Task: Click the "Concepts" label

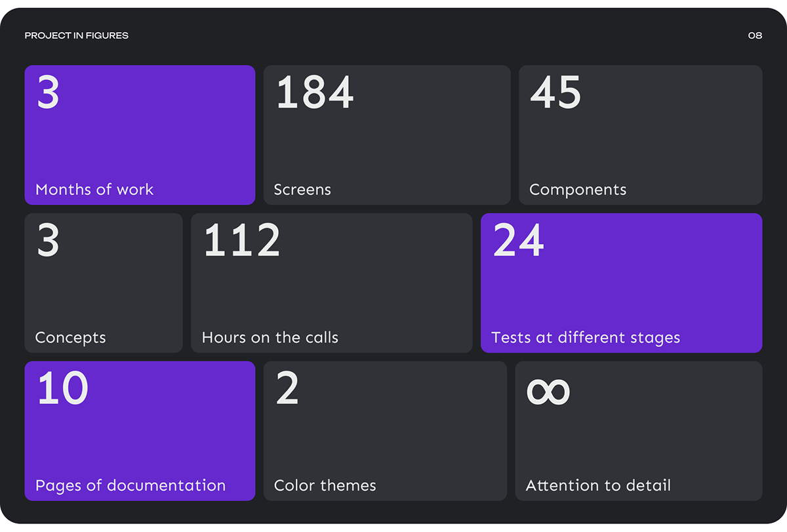Action: 70,338
